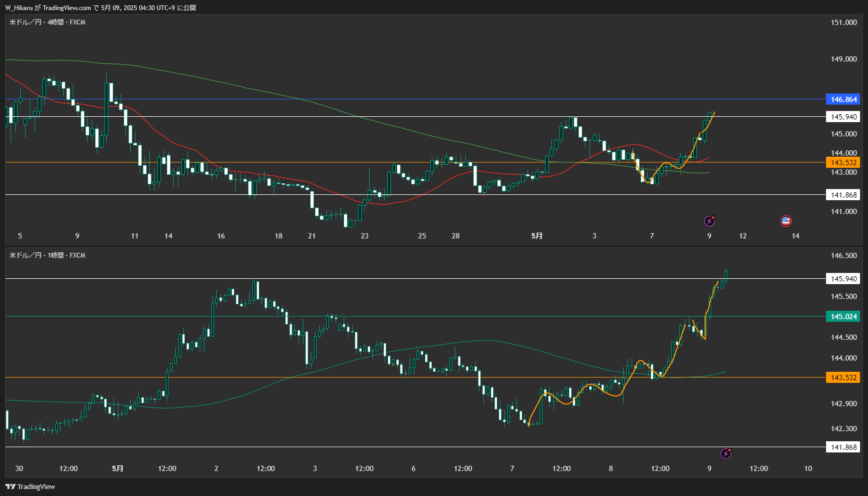Click the 149.000 price scale value
The image size is (868, 496).
pyautogui.click(x=844, y=59)
